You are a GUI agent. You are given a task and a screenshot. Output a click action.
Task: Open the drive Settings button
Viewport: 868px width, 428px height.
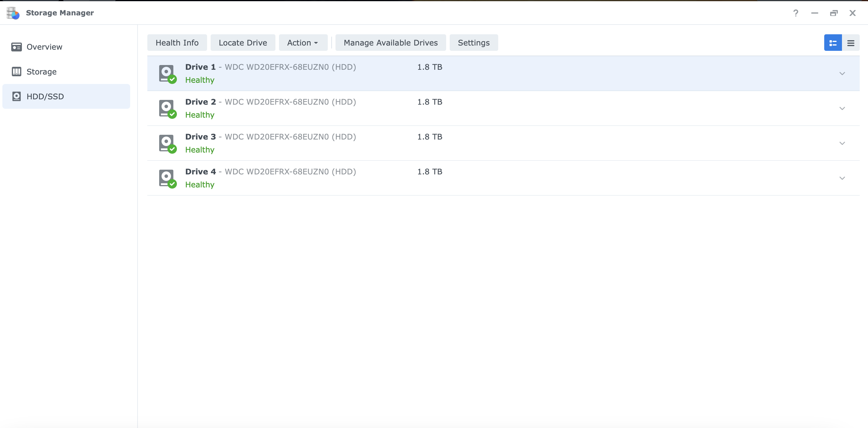(473, 43)
